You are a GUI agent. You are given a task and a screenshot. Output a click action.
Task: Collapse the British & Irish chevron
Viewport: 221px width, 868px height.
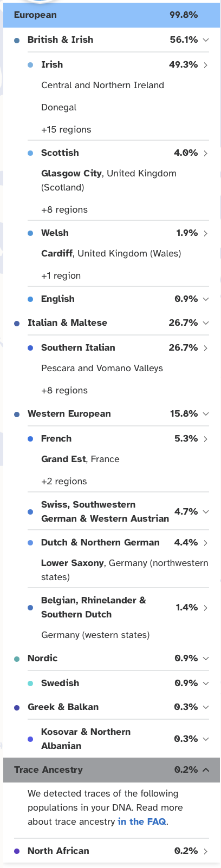(x=206, y=40)
